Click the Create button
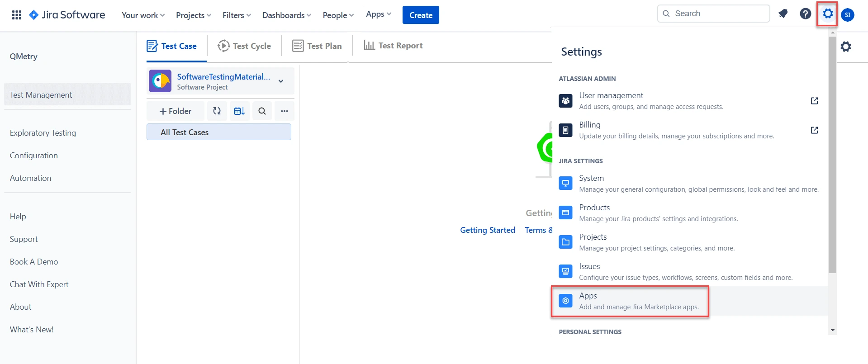 pos(421,15)
